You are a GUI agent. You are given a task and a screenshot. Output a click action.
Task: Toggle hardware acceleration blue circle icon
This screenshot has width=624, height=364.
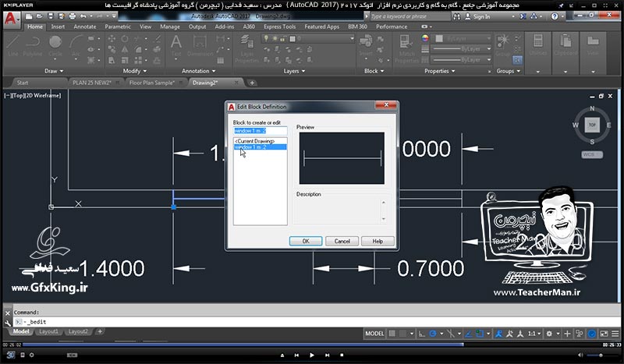point(592,334)
